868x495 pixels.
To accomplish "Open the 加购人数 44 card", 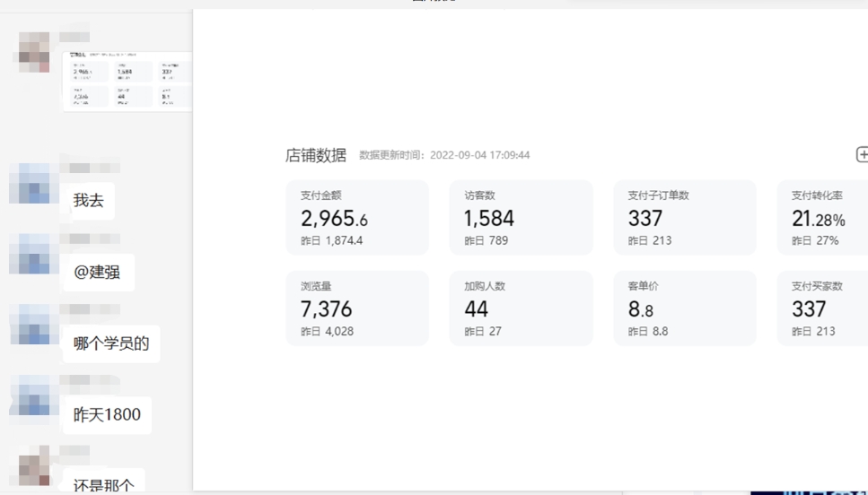I will click(521, 308).
